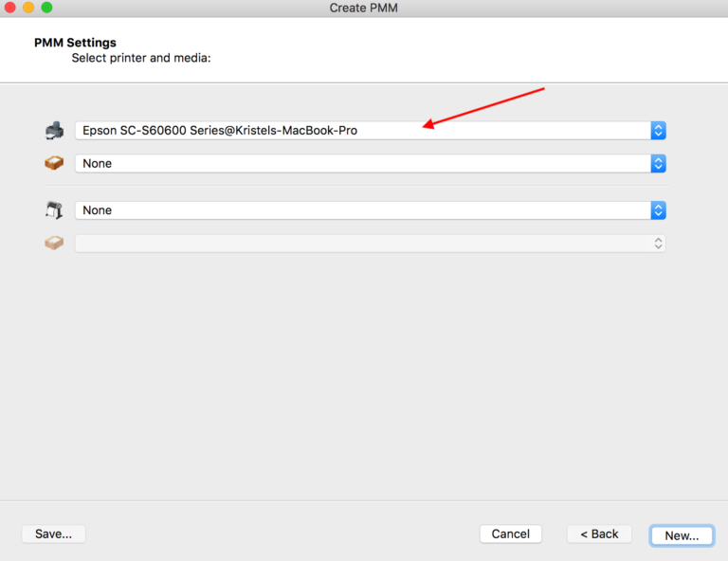The height and width of the screenshot is (561, 728).
Task: Click the Cancel button
Action: pos(510,534)
